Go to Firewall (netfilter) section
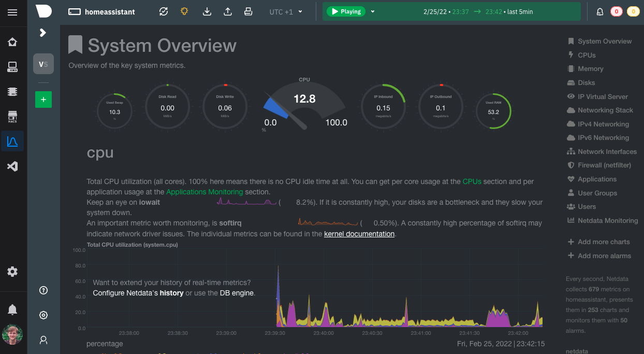 coord(599,165)
